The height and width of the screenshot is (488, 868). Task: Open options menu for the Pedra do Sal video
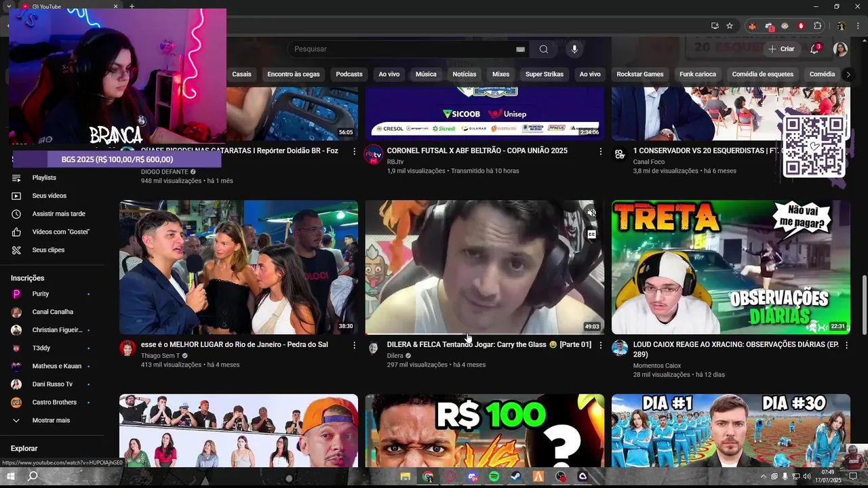pos(354,346)
